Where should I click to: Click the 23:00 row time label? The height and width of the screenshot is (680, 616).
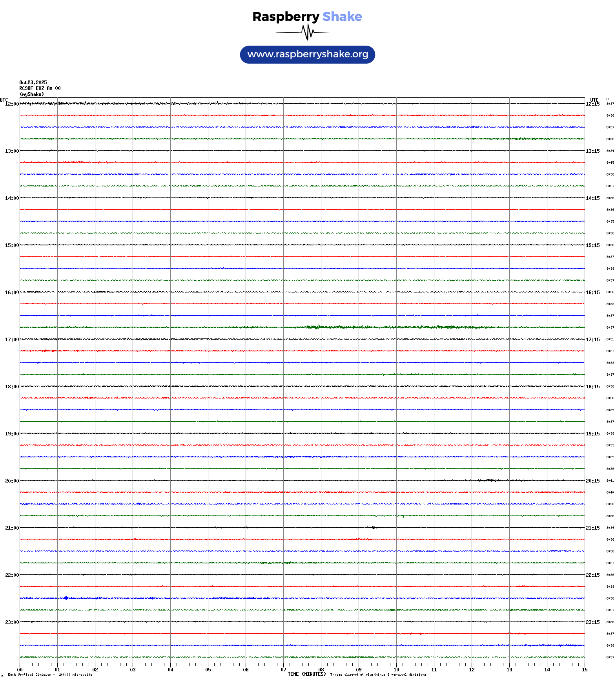coord(12,622)
